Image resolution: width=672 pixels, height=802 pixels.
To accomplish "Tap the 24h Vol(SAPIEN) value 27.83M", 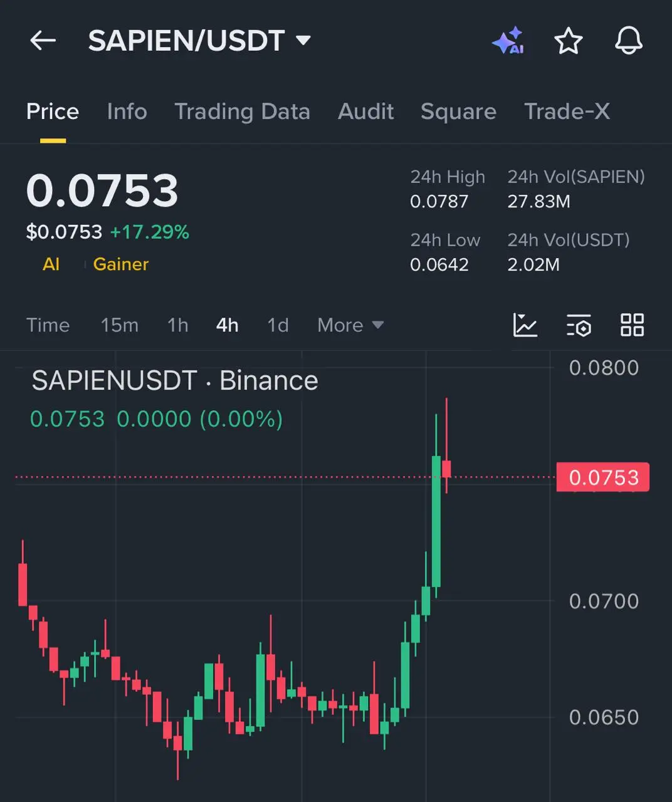I will click(x=538, y=202).
